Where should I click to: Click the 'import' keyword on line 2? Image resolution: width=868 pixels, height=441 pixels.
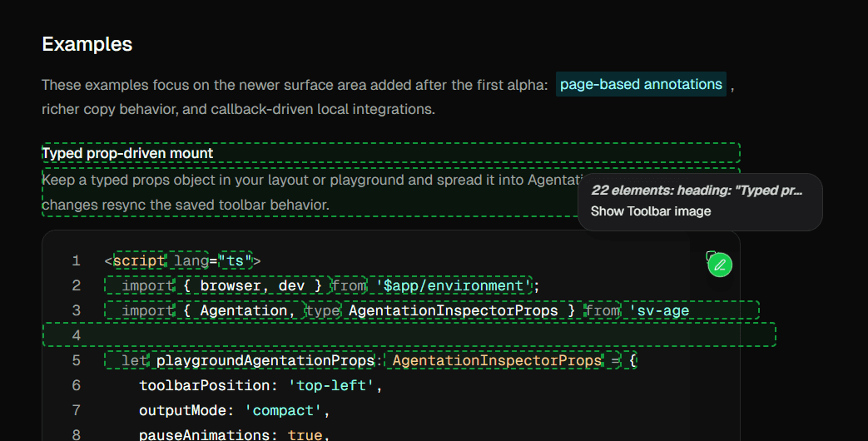(x=147, y=285)
